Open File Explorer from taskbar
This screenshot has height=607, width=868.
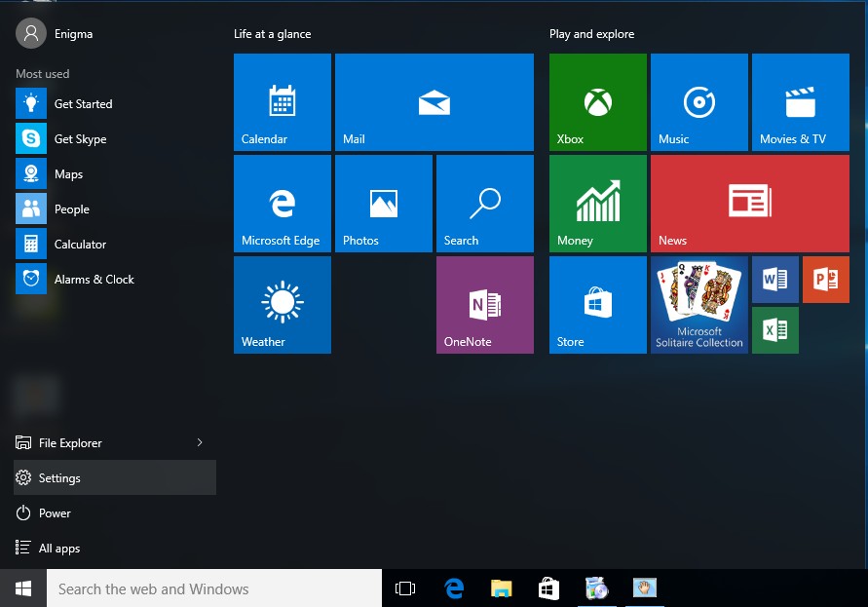coord(502,588)
